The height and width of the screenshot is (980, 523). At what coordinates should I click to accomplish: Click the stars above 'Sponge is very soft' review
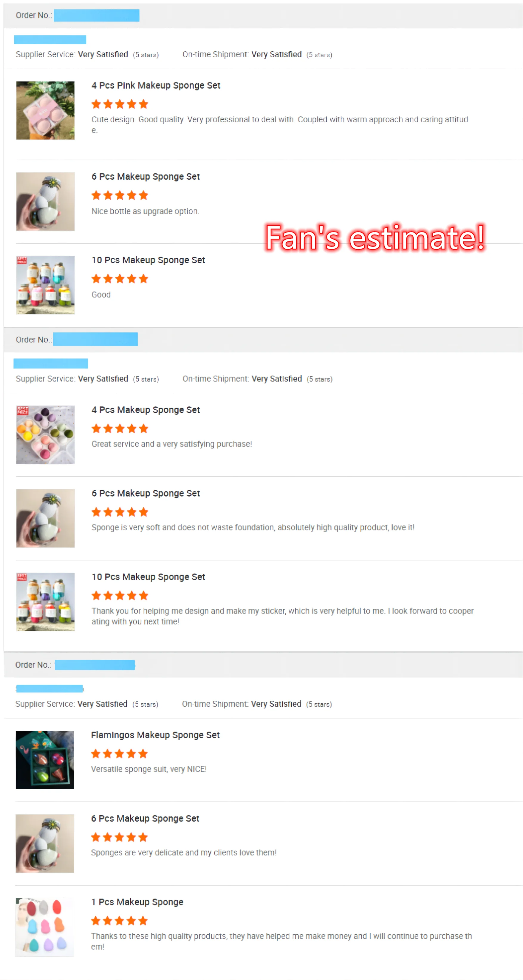(x=120, y=512)
